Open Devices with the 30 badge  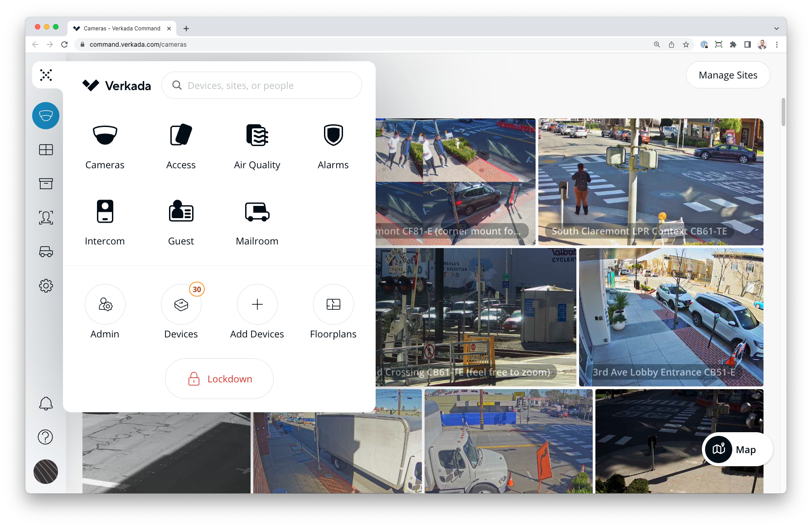181,312
